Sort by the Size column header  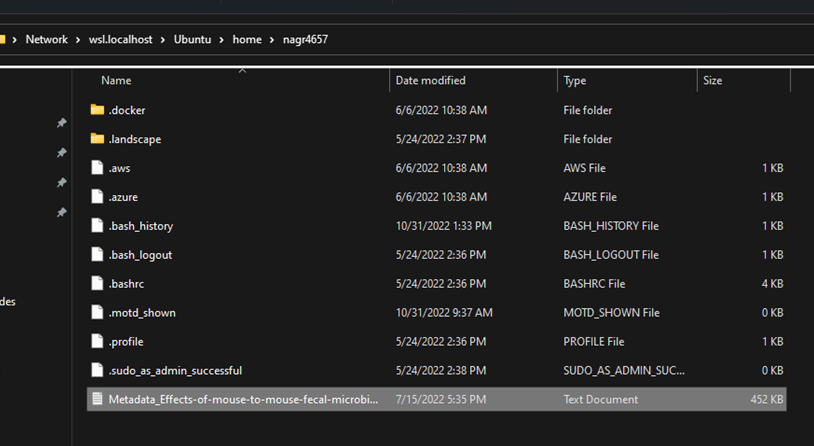click(712, 80)
